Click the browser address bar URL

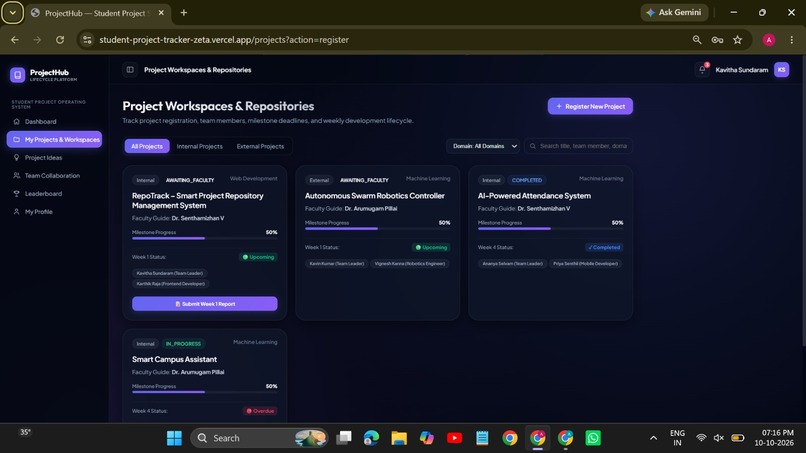pos(224,40)
